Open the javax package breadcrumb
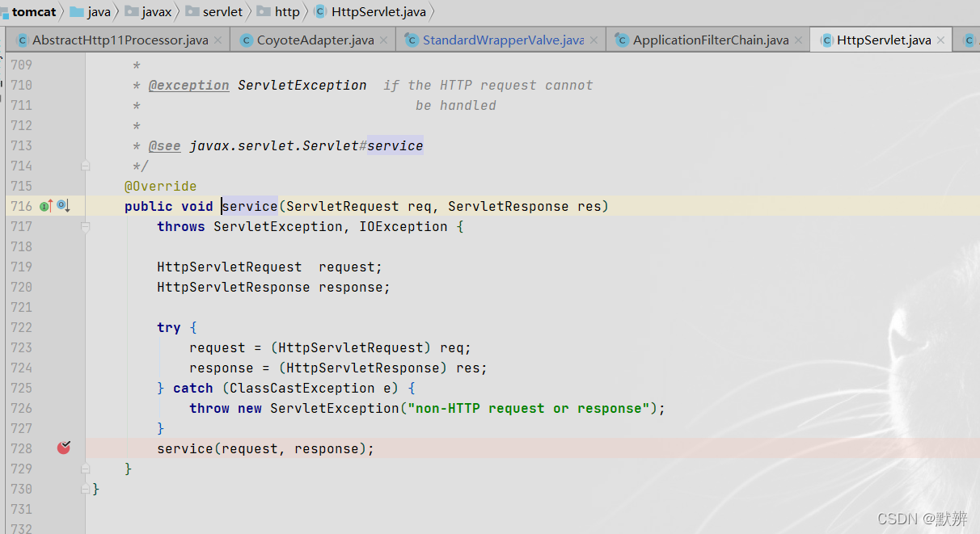Viewport: 980px width, 534px height. click(156, 11)
